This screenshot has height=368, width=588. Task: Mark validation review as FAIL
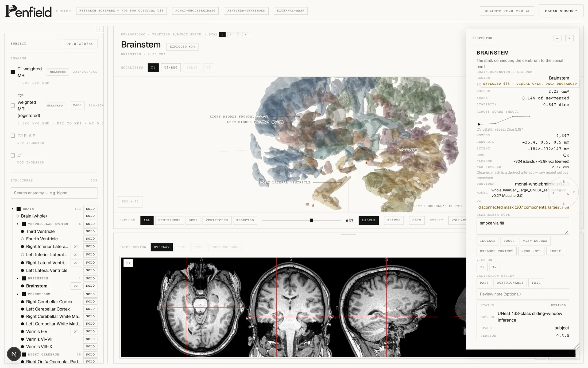pyautogui.click(x=536, y=283)
